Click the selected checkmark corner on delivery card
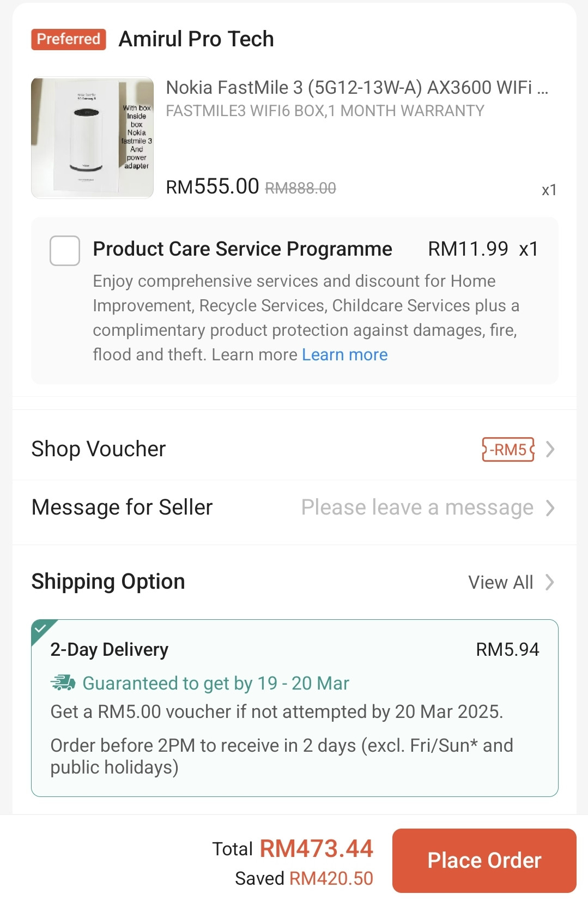588x906 pixels. click(41, 629)
